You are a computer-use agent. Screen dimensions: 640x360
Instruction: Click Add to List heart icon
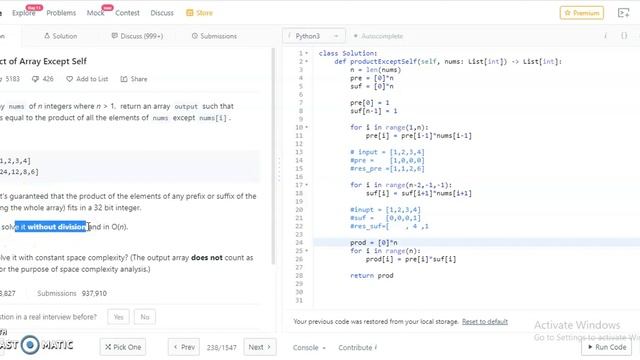coord(69,79)
